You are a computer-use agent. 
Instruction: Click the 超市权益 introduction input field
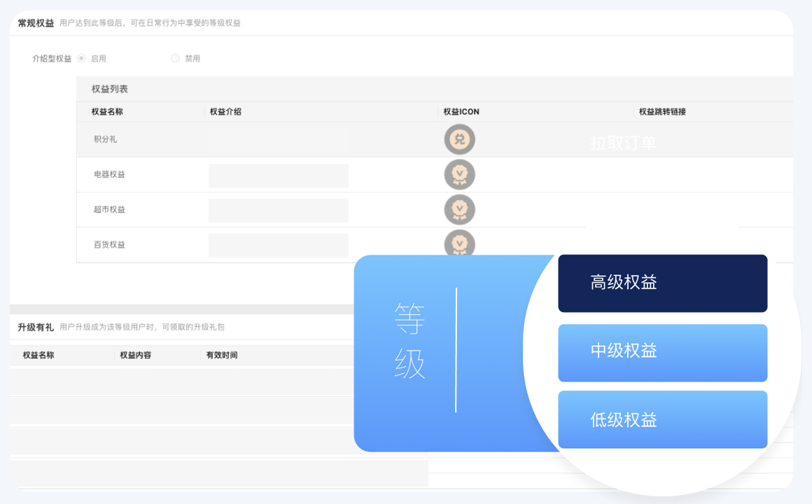[x=278, y=210]
